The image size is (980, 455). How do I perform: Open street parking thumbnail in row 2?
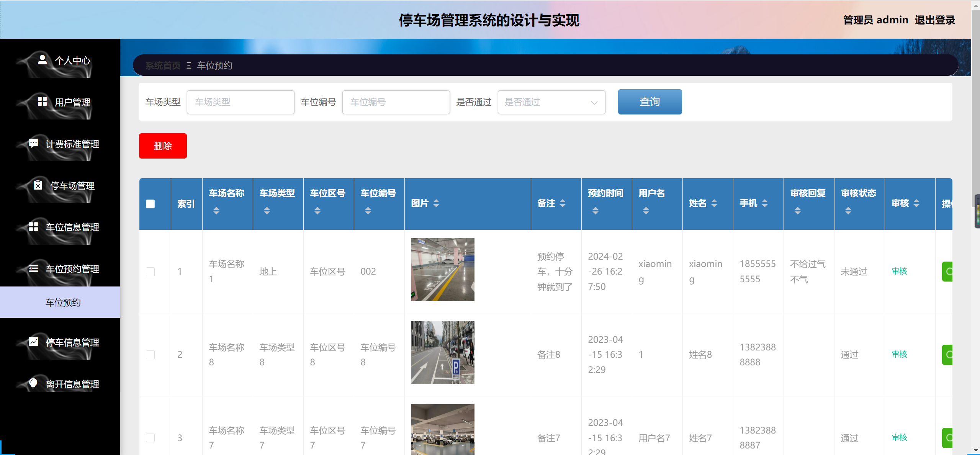tap(443, 352)
